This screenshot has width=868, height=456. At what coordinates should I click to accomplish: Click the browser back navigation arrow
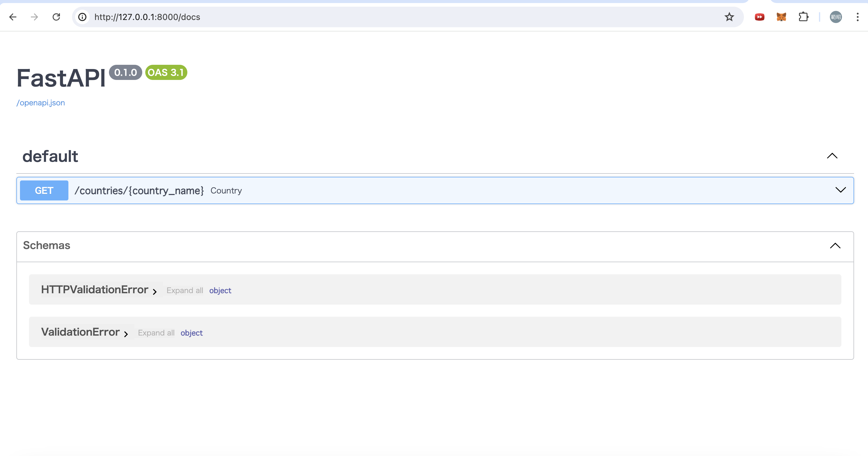tap(13, 17)
